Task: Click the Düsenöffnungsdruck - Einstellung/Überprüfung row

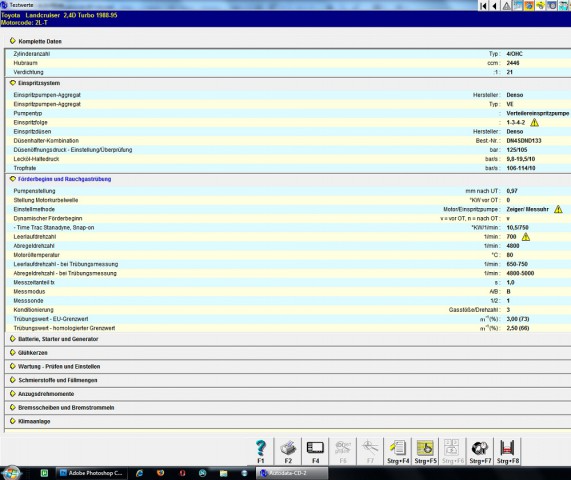Action: pyautogui.click(x=288, y=150)
